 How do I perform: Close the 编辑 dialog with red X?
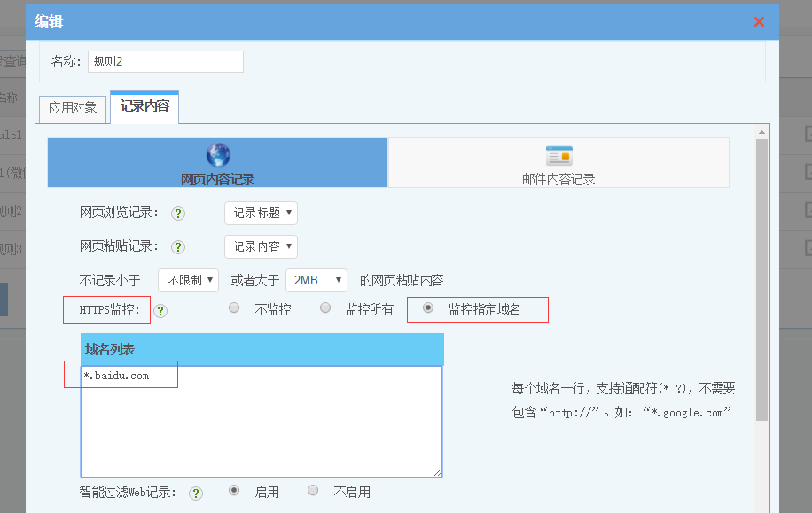pos(759,22)
